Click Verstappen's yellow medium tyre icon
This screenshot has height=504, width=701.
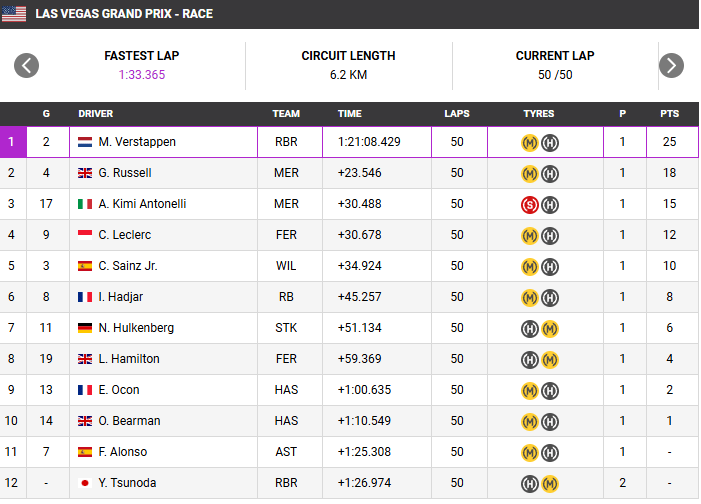click(530, 142)
